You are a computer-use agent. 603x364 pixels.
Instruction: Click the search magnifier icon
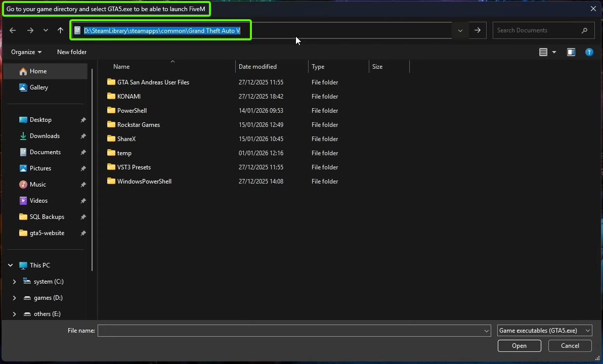[x=585, y=30]
